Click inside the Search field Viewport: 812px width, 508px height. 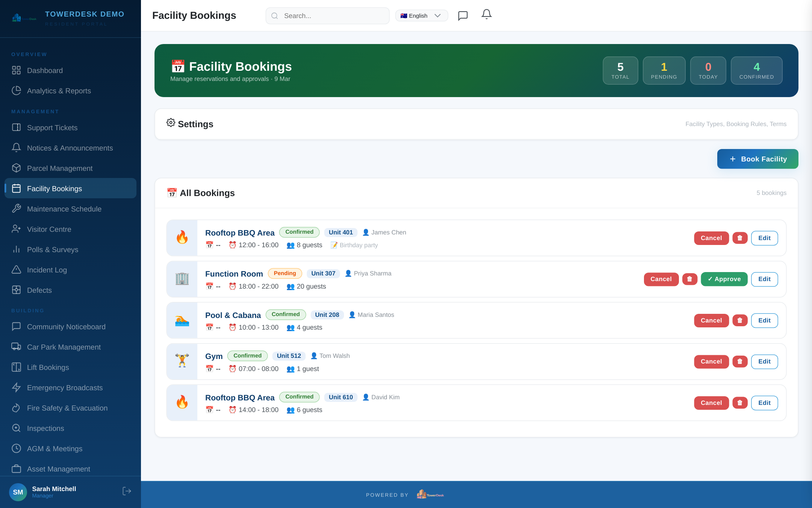pos(327,15)
